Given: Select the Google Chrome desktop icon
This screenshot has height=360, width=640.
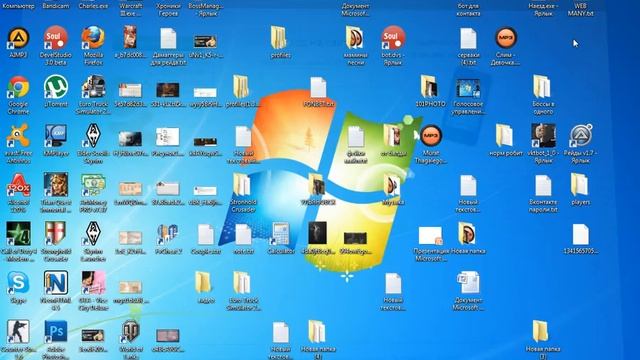Looking at the screenshot, I should click(x=18, y=87).
